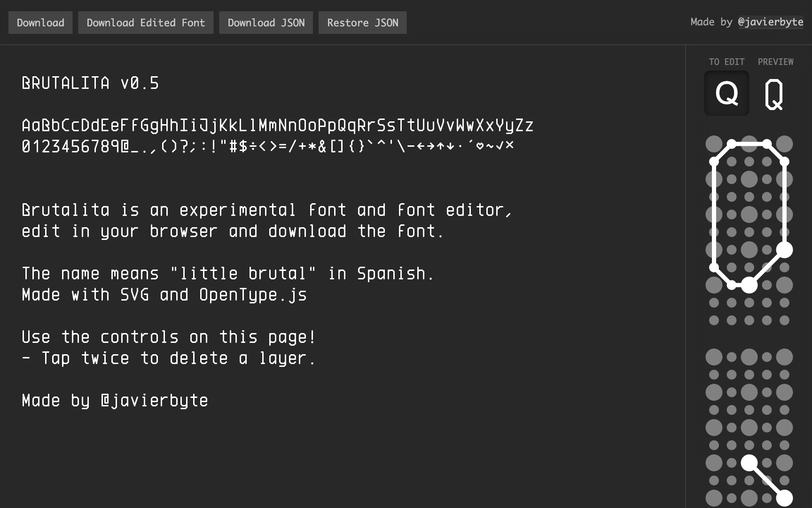Click large white node on Q outline's right side
Screen dimensions: 812x508
pyautogui.click(x=784, y=250)
